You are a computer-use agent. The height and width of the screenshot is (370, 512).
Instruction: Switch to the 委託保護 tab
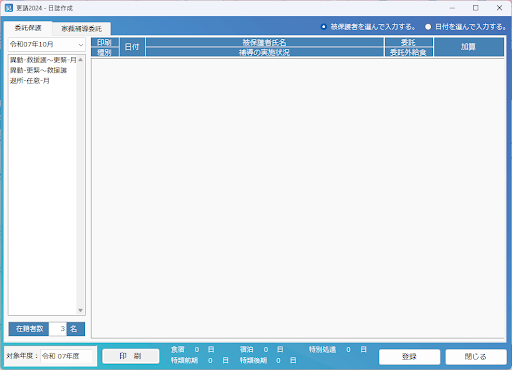[28, 28]
